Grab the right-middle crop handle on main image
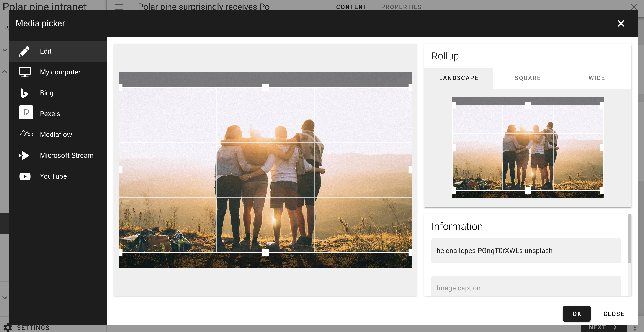The height and width of the screenshot is (332, 644). (x=410, y=170)
